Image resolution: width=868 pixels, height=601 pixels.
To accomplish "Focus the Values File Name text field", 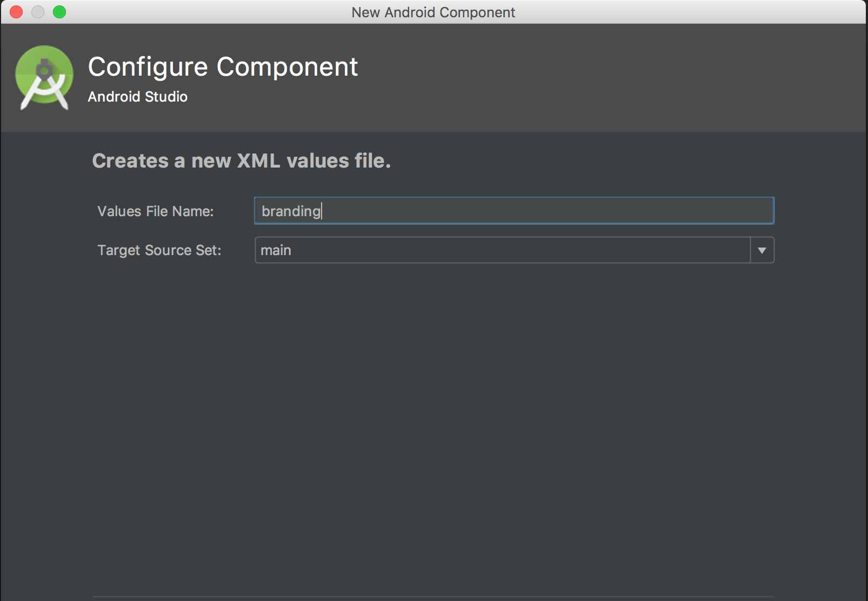I will tap(514, 211).
